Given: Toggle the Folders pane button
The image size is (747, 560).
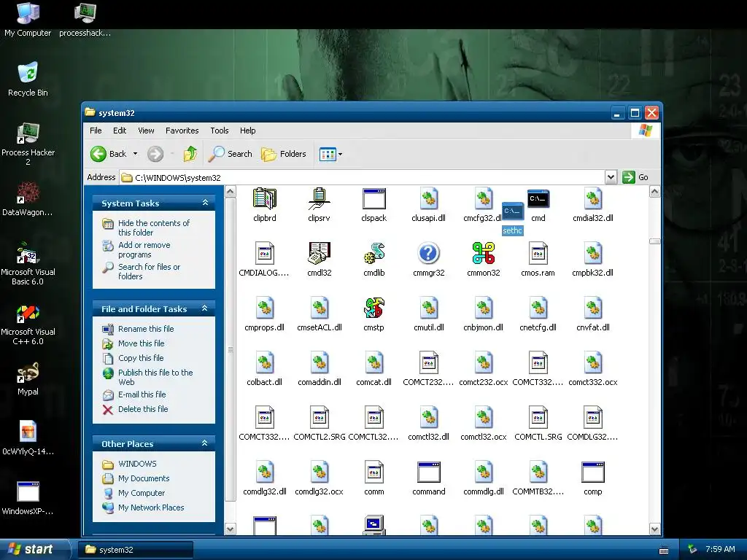Looking at the screenshot, I should (284, 154).
